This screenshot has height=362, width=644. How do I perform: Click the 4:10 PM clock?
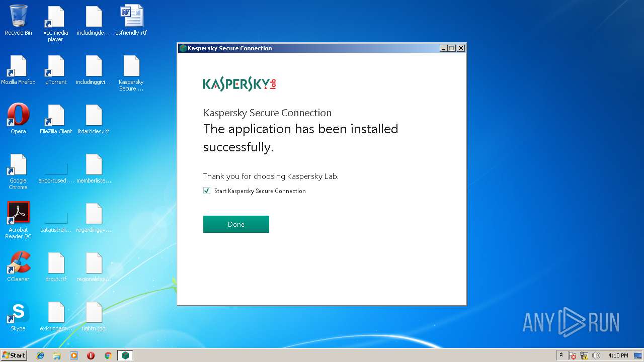(x=618, y=355)
